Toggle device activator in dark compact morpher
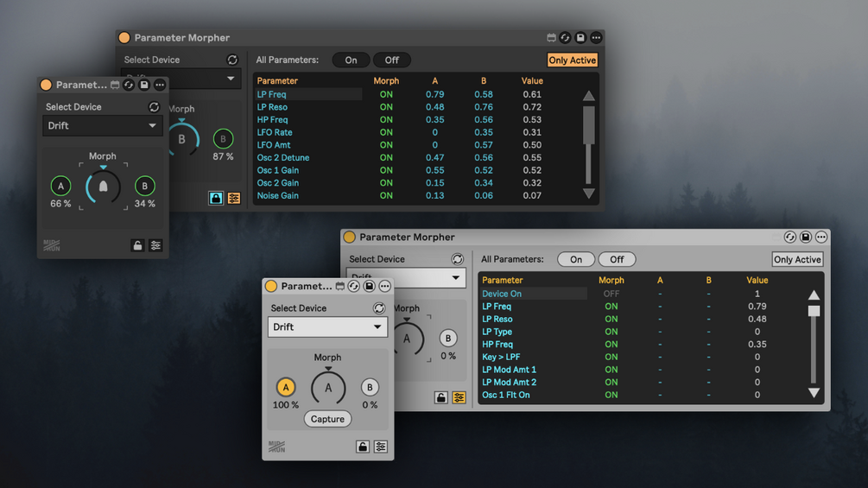The height and width of the screenshot is (488, 868). [46, 85]
